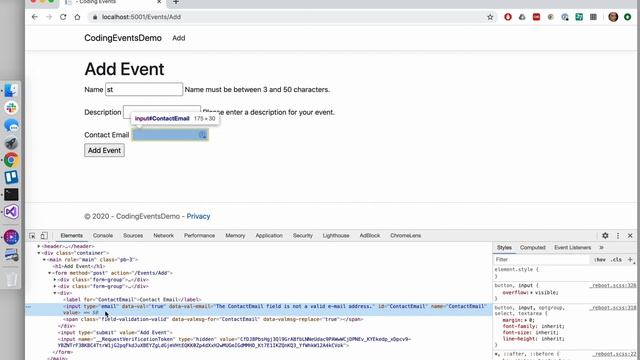Open Slack from the dock
This screenshot has height=360, width=640.
(11, 108)
